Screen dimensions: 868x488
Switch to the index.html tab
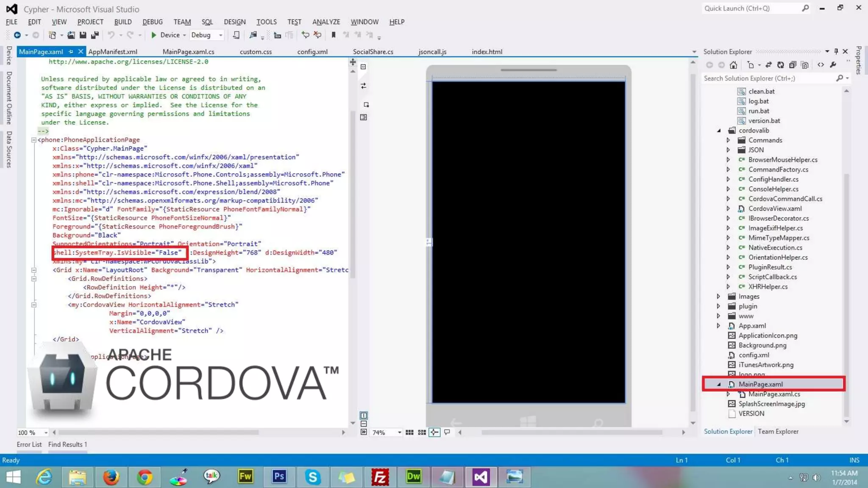(487, 52)
